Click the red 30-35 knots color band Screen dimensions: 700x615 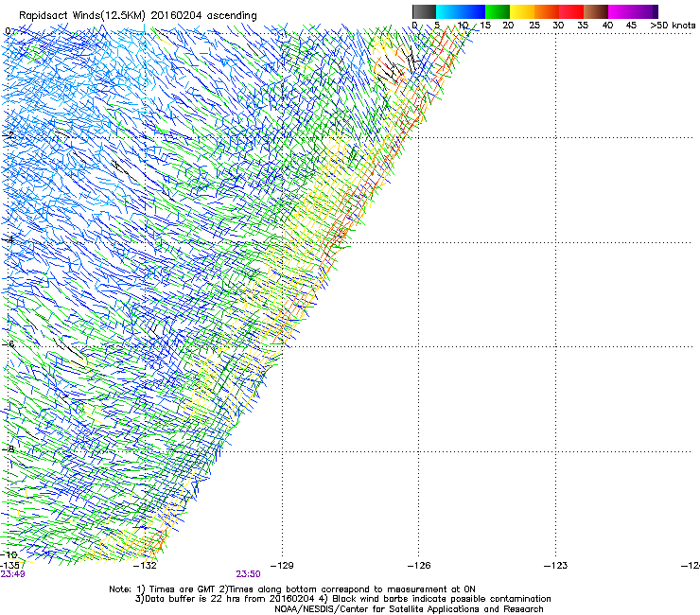tap(571, 11)
